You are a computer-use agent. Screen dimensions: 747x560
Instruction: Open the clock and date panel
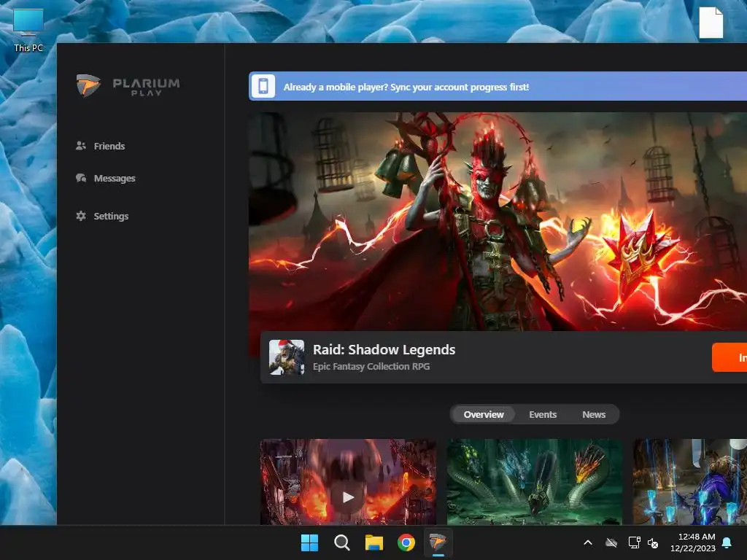[x=693, y=542]
